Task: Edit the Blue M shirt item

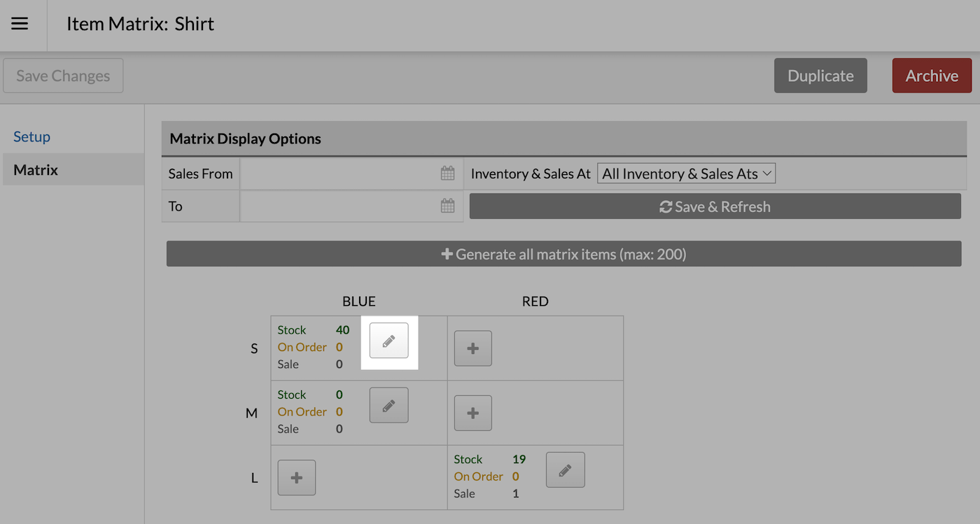Action: click(x=388, y=405)
